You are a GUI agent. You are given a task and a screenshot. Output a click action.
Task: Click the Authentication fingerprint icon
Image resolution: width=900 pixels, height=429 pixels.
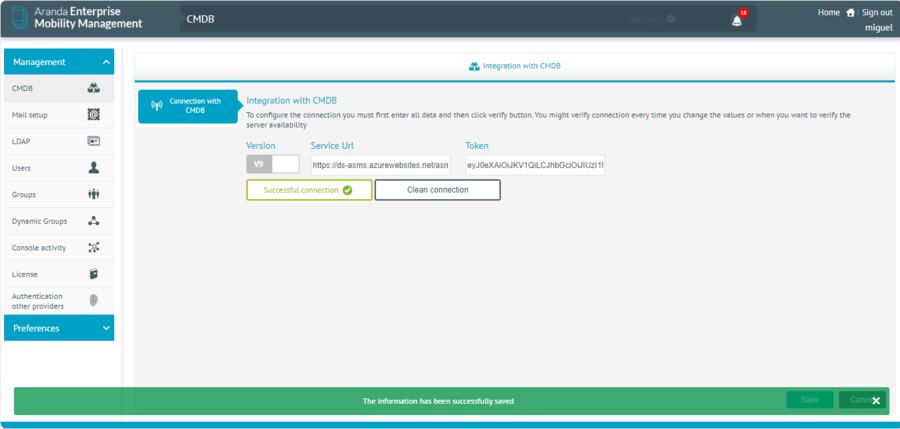pyautogui.click(x=94, y=300)
